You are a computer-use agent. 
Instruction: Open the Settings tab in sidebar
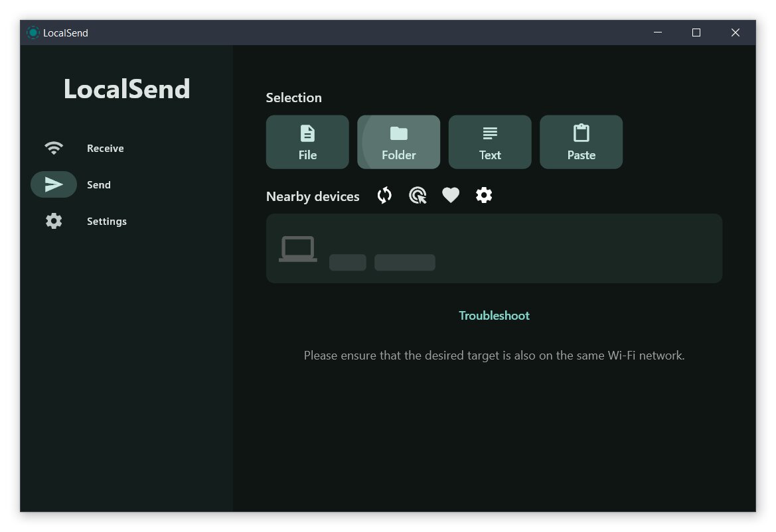(84, 221)
